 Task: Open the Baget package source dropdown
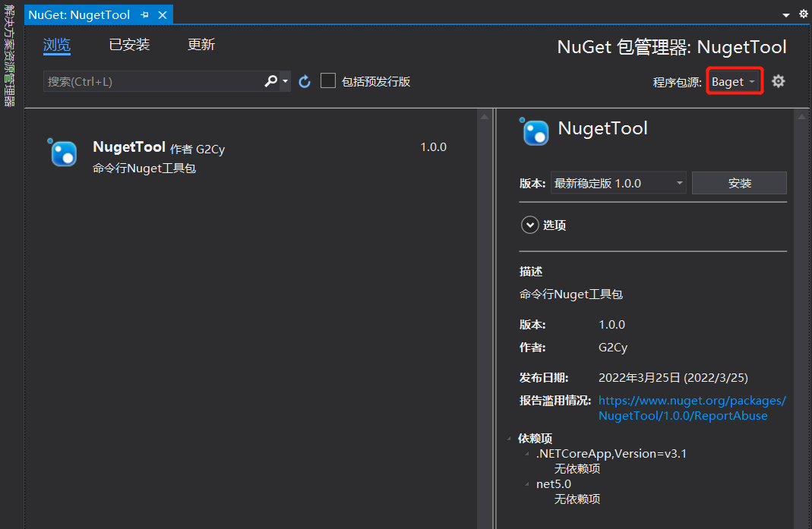734,82
